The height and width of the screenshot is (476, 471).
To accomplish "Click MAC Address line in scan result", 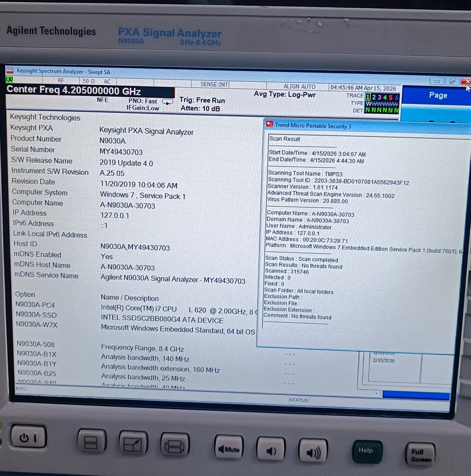I will click(x=307, y=240).
